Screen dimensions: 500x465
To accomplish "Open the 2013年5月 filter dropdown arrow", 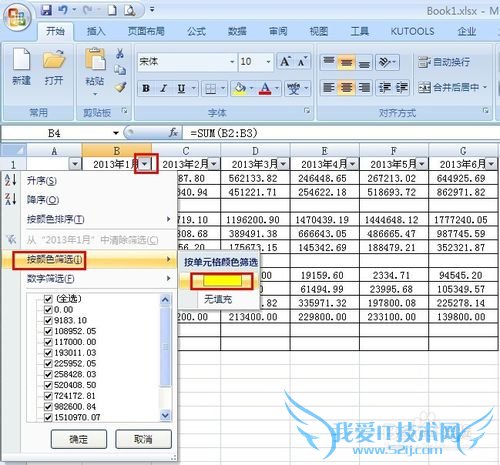I will (x=422, y=164).
